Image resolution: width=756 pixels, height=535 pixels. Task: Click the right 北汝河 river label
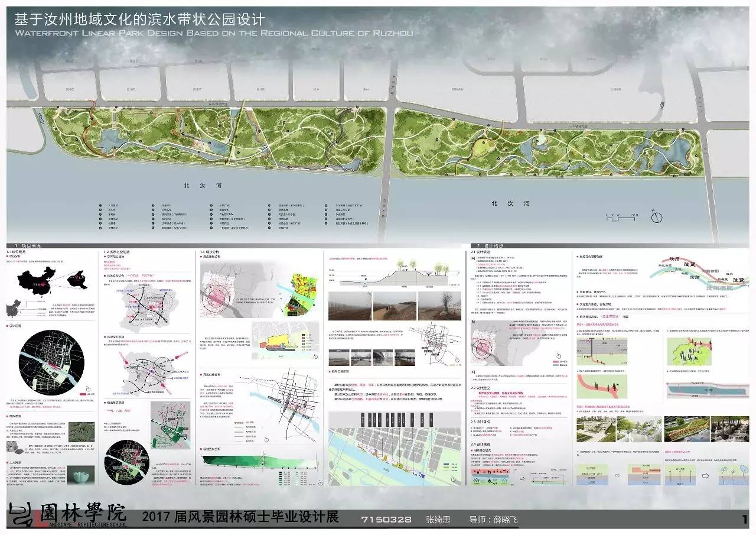(511, 203)
